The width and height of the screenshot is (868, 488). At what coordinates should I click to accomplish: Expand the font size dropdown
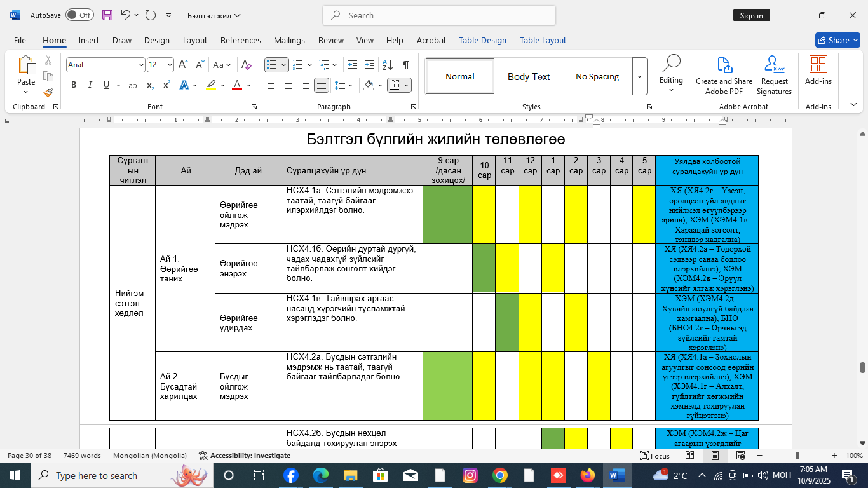click(170, 65)
